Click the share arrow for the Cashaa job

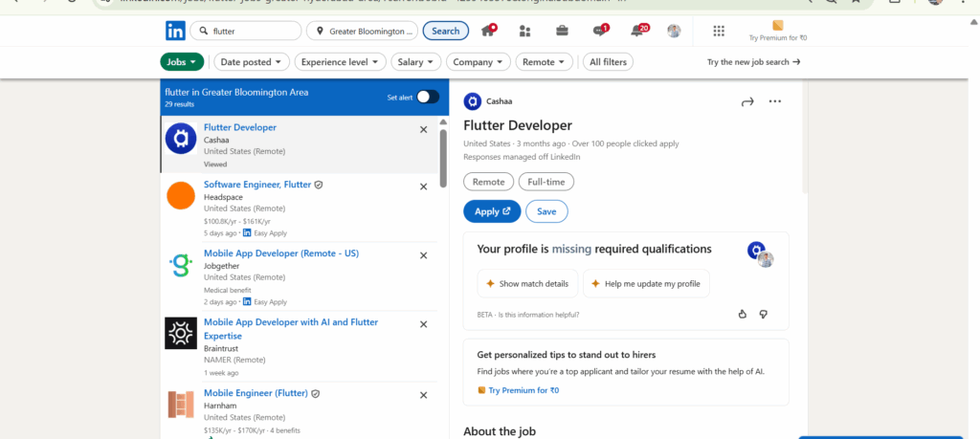tap(747, 101)
